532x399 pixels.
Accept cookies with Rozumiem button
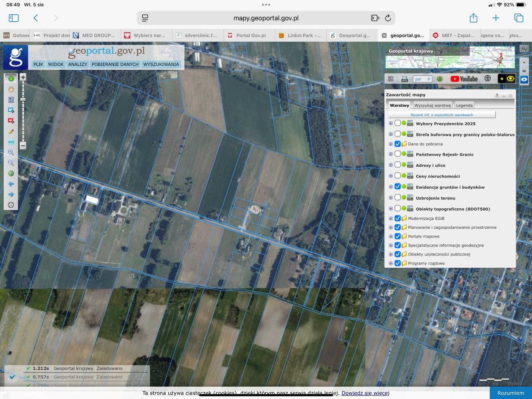(x=510, y=393)
